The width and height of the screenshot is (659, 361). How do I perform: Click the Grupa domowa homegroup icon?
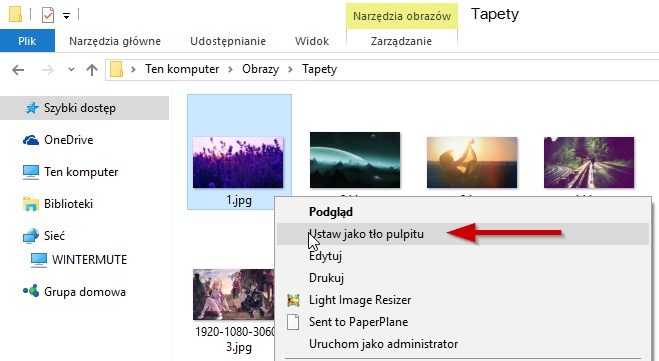31,290
